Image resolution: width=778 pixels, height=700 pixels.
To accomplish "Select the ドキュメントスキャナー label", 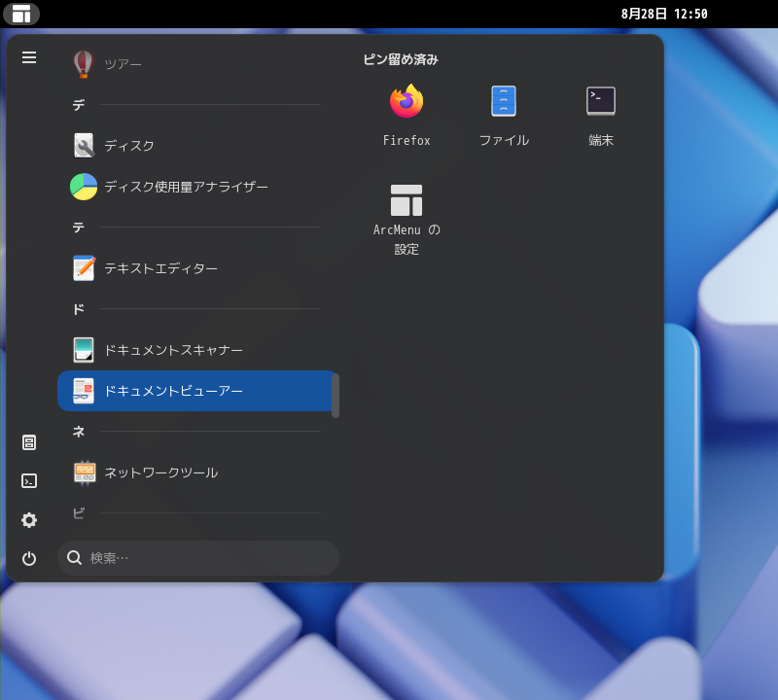I will click(x=174, y=350).
